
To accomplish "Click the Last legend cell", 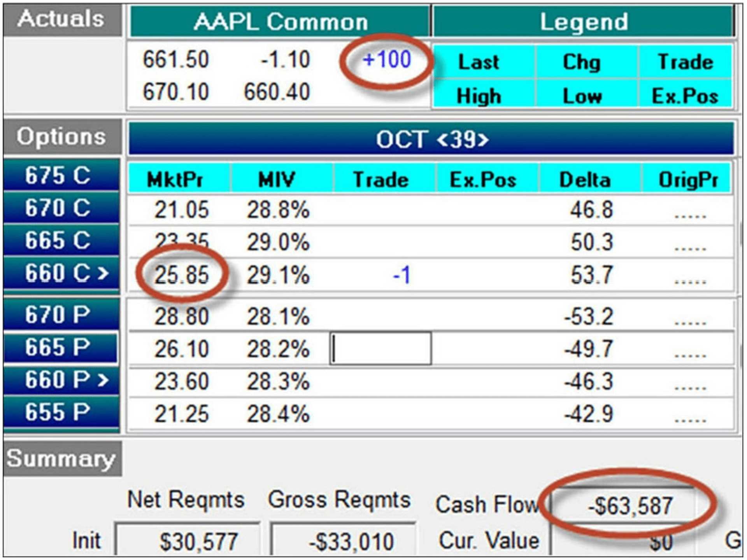I will 484,61.
